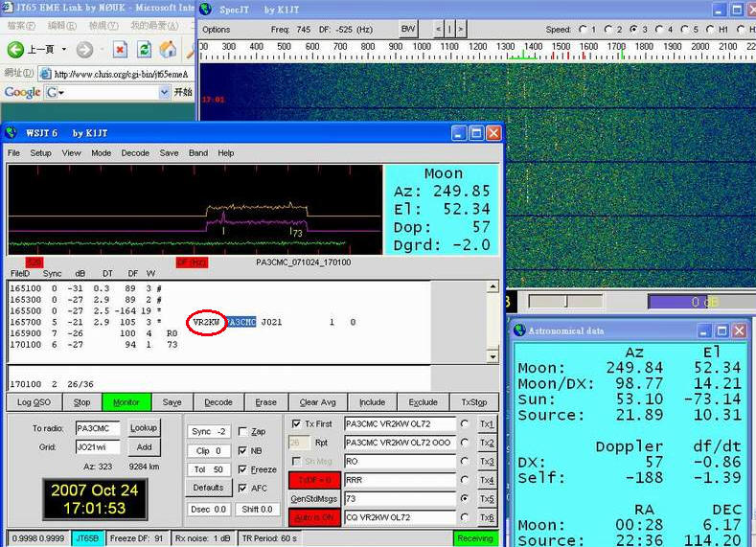Screen dimensions: 756x547
Task: Select the Tx6 radio button
Action: (465, 517)
